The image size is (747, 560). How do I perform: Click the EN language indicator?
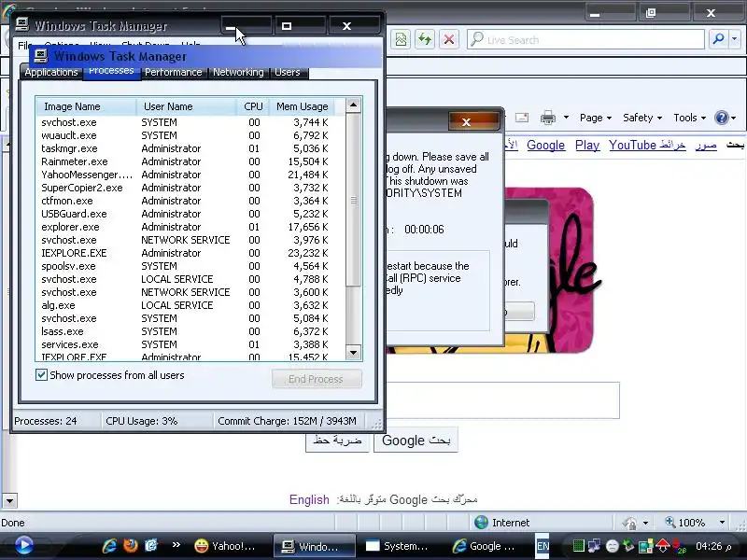pyautogui.click(x=543, y=546)
